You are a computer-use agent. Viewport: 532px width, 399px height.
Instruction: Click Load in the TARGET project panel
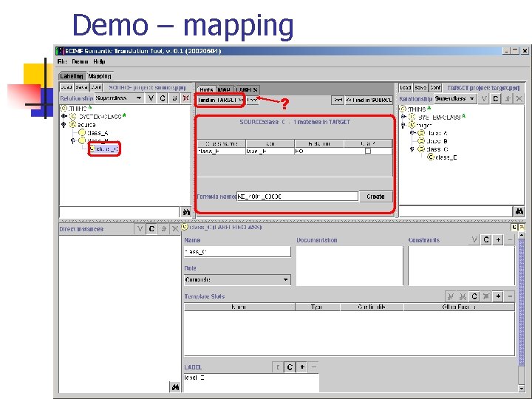406,87
